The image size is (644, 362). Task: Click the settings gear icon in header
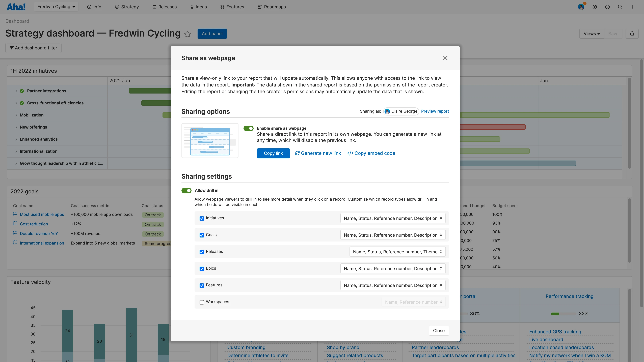595,7
